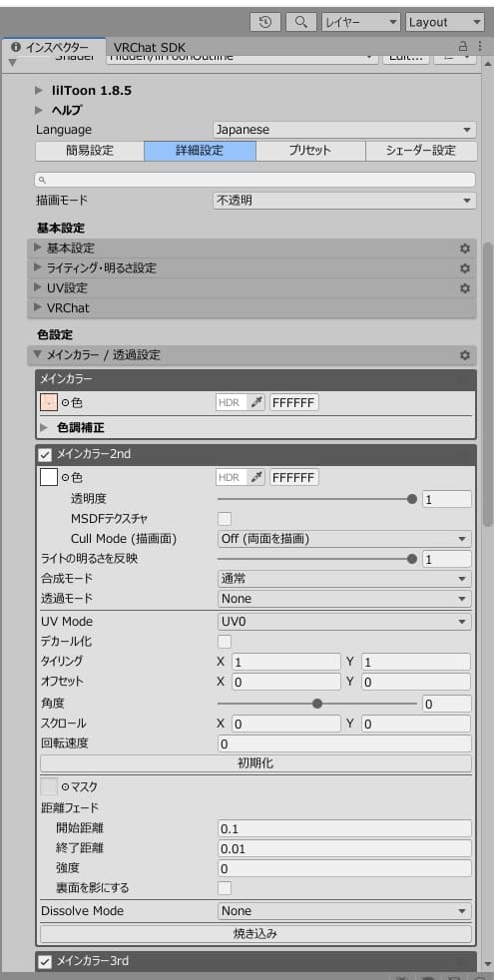Open the 透過モード dropdown

point(344,599)
